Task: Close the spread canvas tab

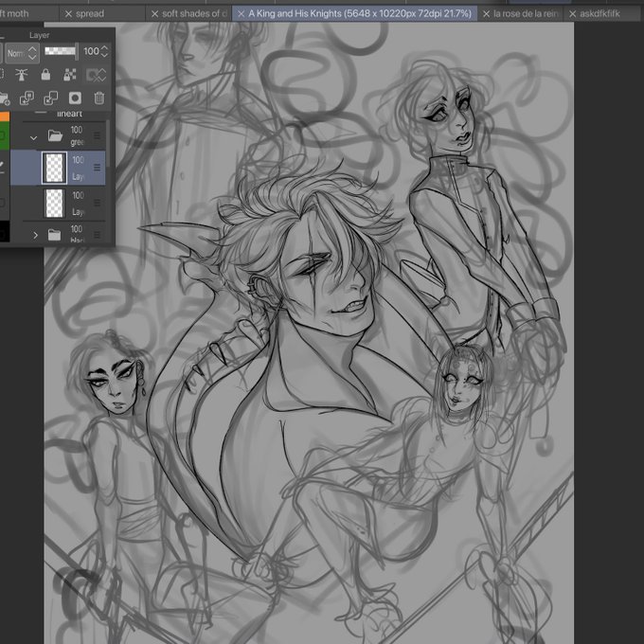Action: pyautogui.click(x=68, y=14)
